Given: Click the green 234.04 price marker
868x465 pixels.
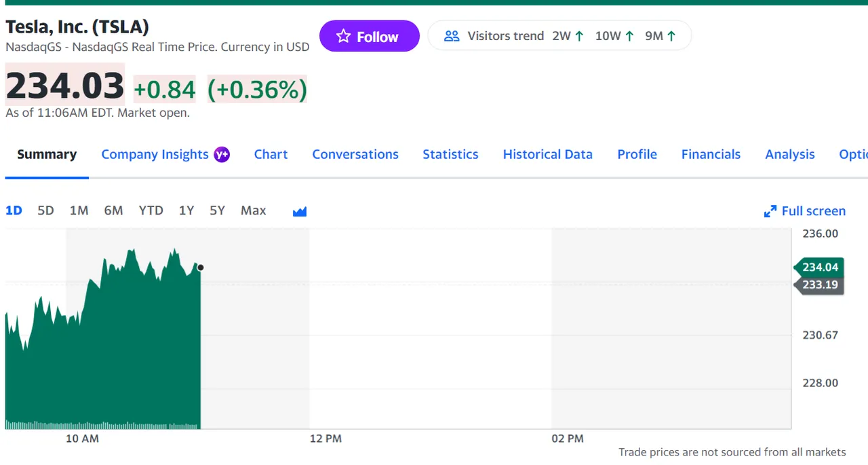Looking at the screenshot, I should click(819, 267).
